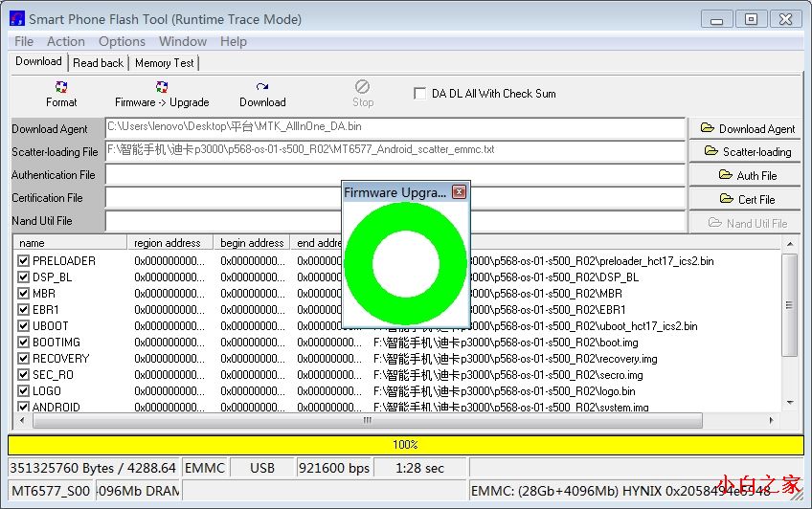Viewport: 812px width, 509px height.
Task: Switch to the Download tab
Action: [x=38, y=61]
